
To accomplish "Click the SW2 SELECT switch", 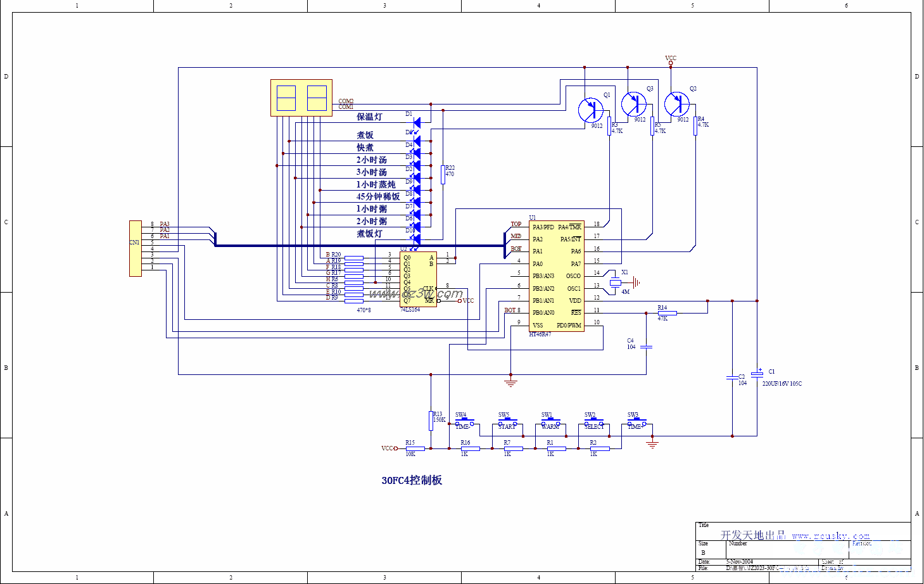I will [x=593, y=422].
